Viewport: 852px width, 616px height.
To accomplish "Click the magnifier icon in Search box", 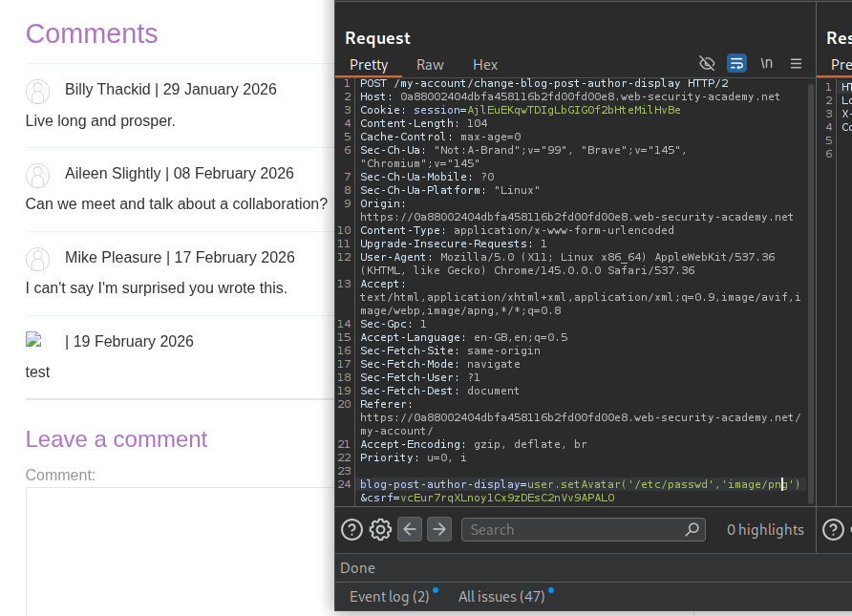I will click(692, 529).
